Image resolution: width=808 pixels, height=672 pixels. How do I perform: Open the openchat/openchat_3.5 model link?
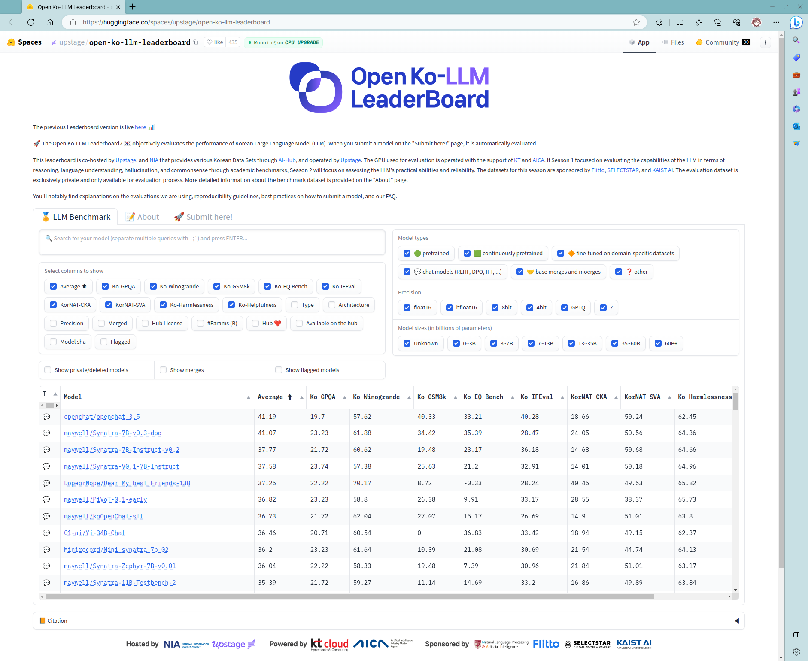click(102, 416)
